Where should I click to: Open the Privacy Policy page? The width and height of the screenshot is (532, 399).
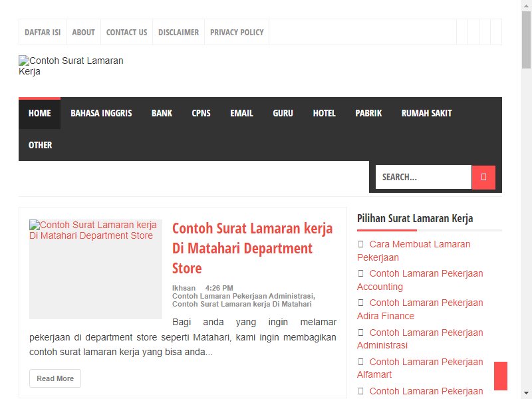click(237, 32)
